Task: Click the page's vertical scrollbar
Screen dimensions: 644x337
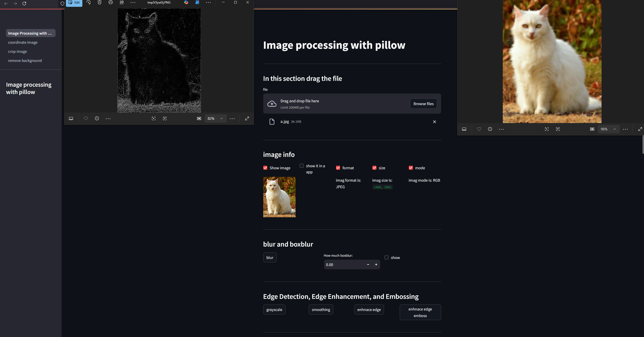Action: 643,144
